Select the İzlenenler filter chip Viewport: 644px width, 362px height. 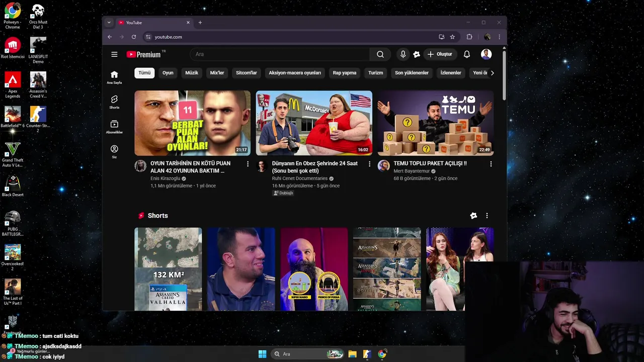(451, 73)
